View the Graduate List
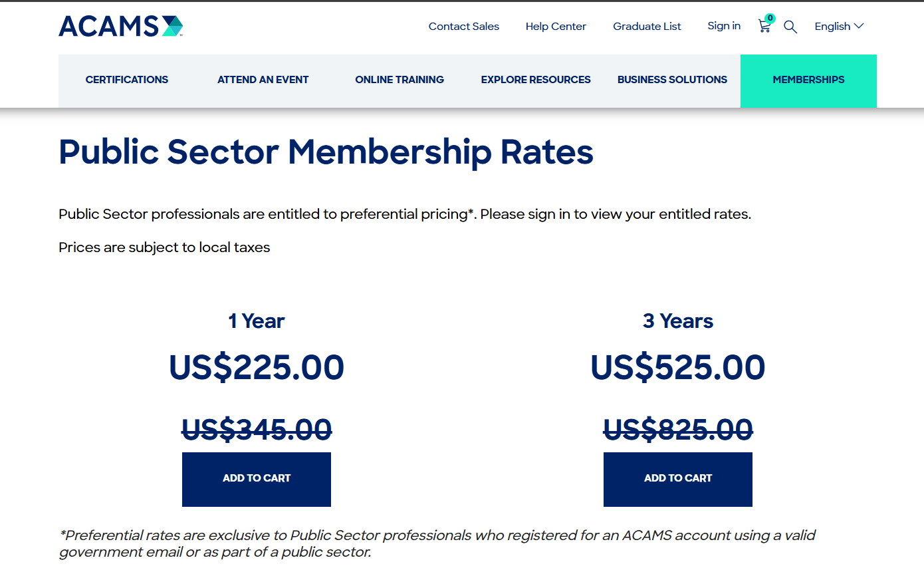This screenshot has height=580, width=924. coord(647,26)
